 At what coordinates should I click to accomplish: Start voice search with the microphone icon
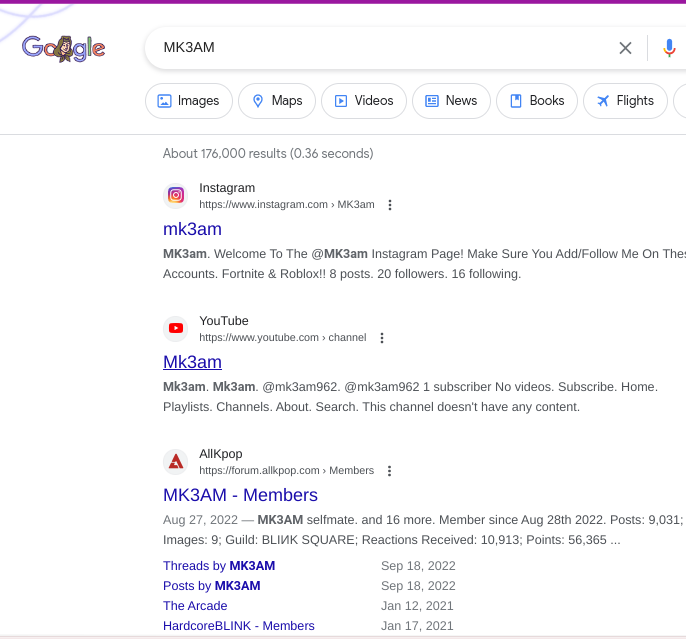click(669, 48)
